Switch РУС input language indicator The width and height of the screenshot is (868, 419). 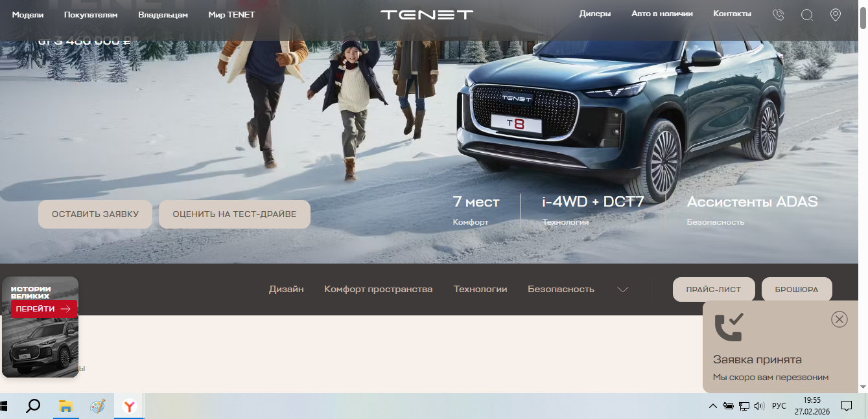point(779,406)
